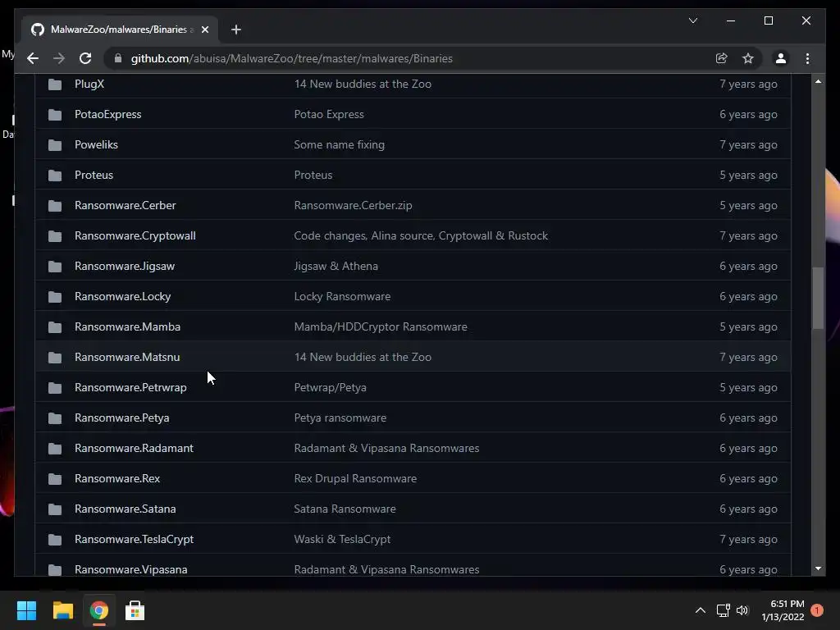Image resolution: width=840 pixels, height=630 pixels.
Task: Open the Ransomware.Locky folder link
Action: click(123, 297)
